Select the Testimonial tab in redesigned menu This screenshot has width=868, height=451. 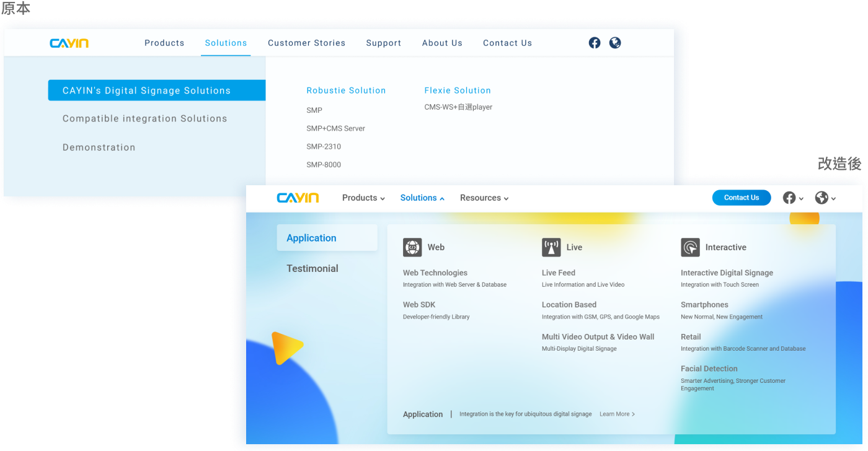312,268
